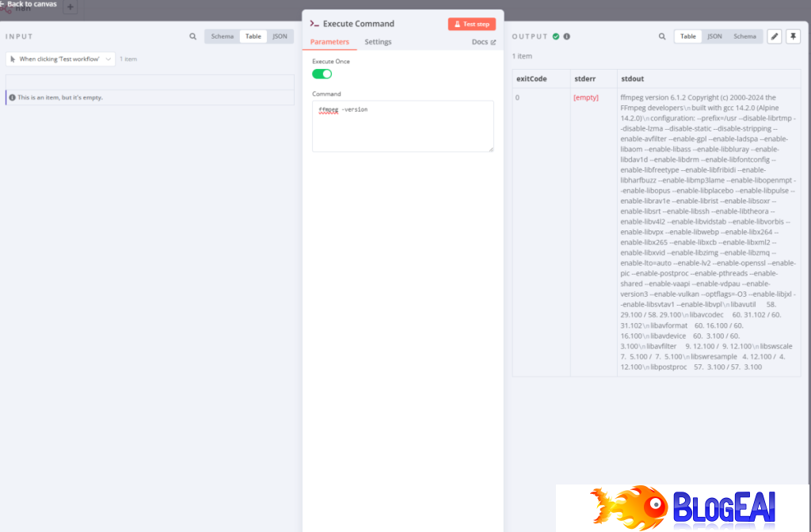Toggle the Execute Once switch

coord(322,74)
